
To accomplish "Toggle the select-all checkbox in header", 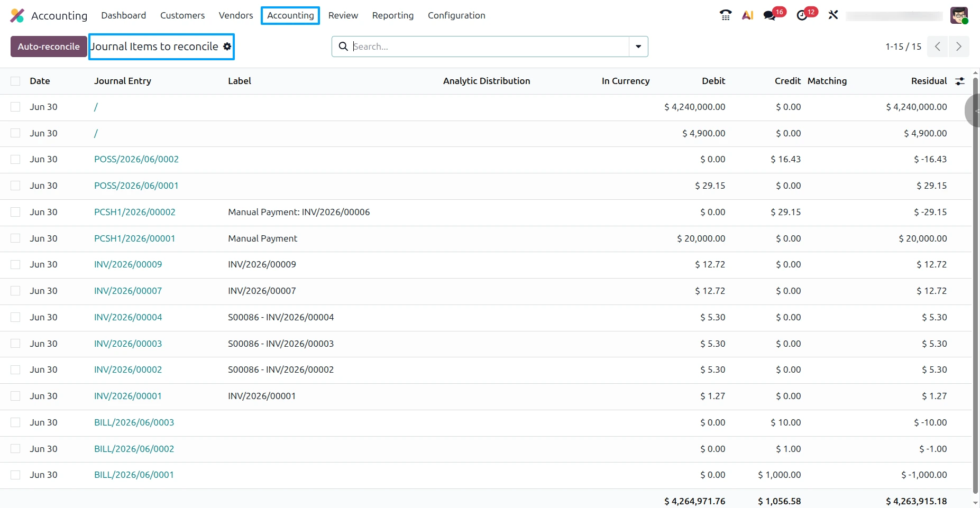I will [15, 81].
